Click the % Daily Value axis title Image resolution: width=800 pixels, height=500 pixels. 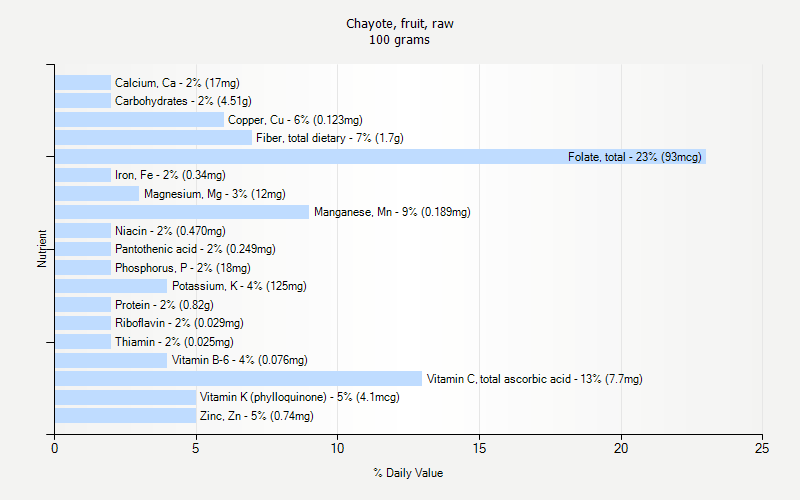[408, 473]
